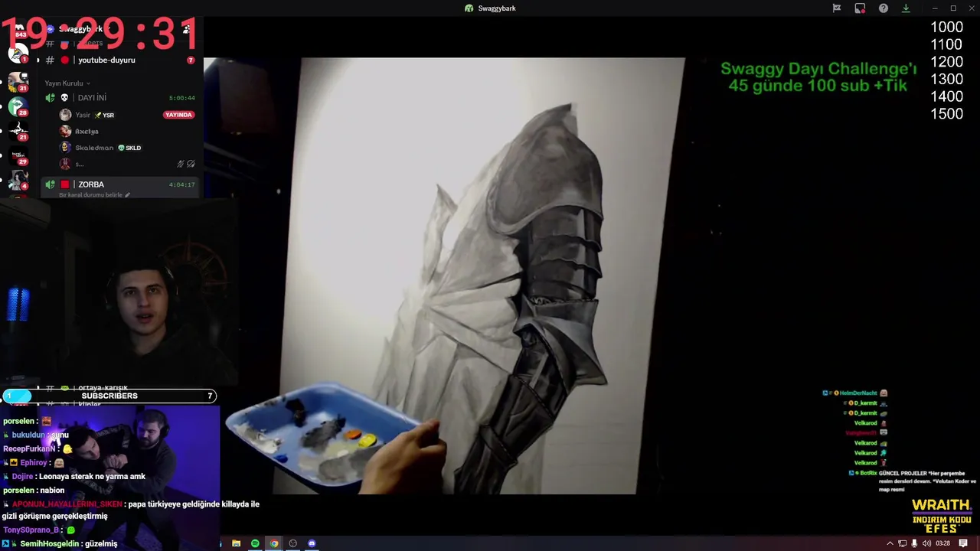Edit channel status pencil under ZORBA
Screen dimensions: 980x551
coord(127,195)
